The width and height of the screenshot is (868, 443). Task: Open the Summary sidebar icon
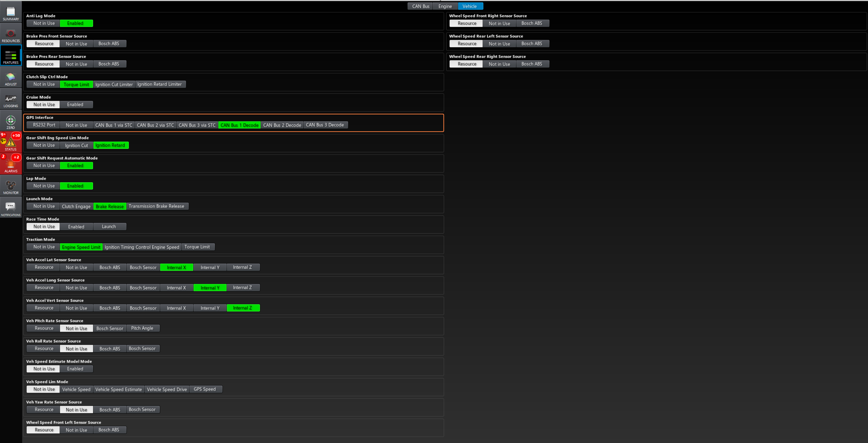point(11,13)
